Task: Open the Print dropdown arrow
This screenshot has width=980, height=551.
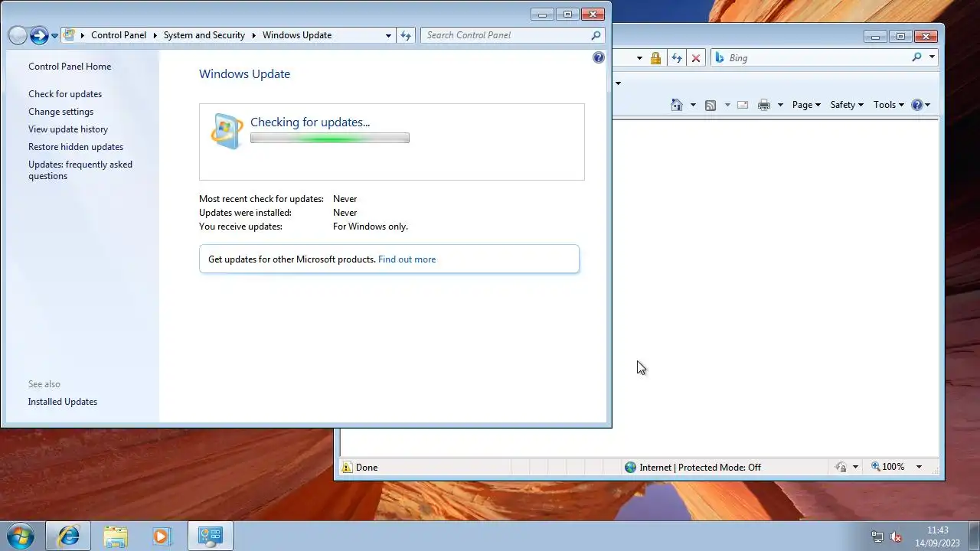Action: 780,105
